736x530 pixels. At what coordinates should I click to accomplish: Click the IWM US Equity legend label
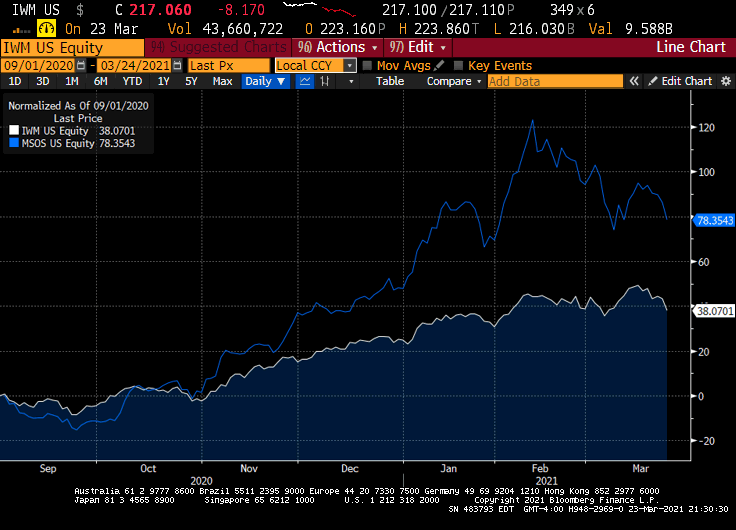click(55, 131)
